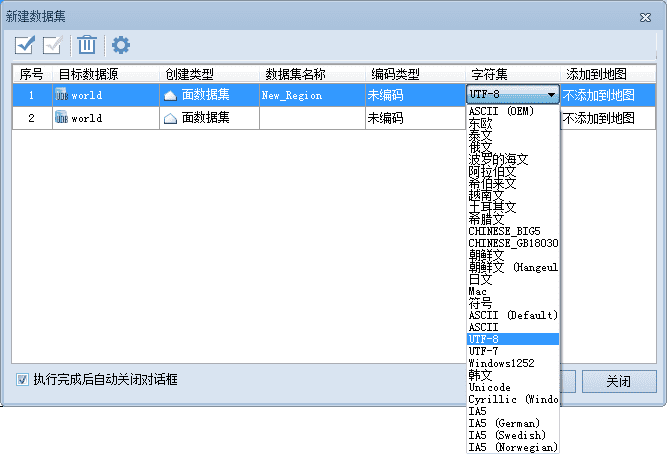
Task: Choose 日文 charset option
Action: click(513, 279)
